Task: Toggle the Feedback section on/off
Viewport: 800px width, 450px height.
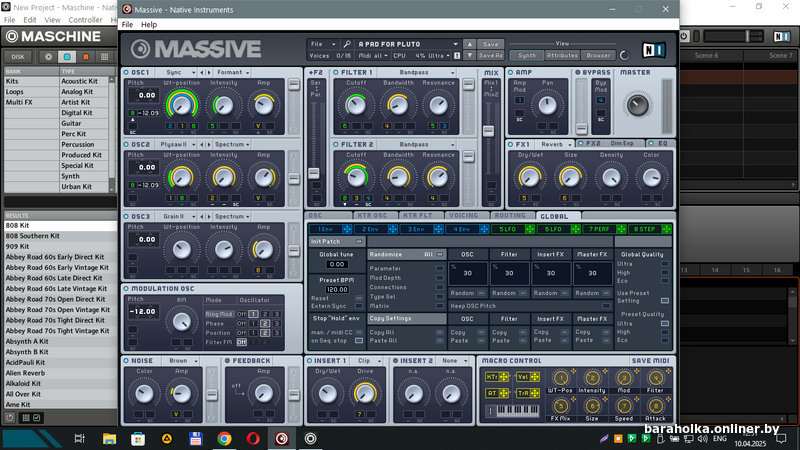Action: tap(228, 361)
